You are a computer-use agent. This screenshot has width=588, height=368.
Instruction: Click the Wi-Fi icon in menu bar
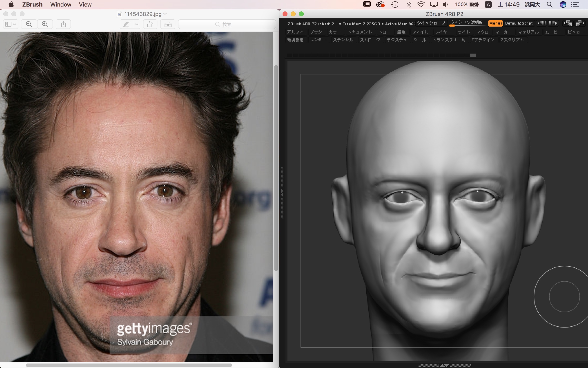click(421, 4)
